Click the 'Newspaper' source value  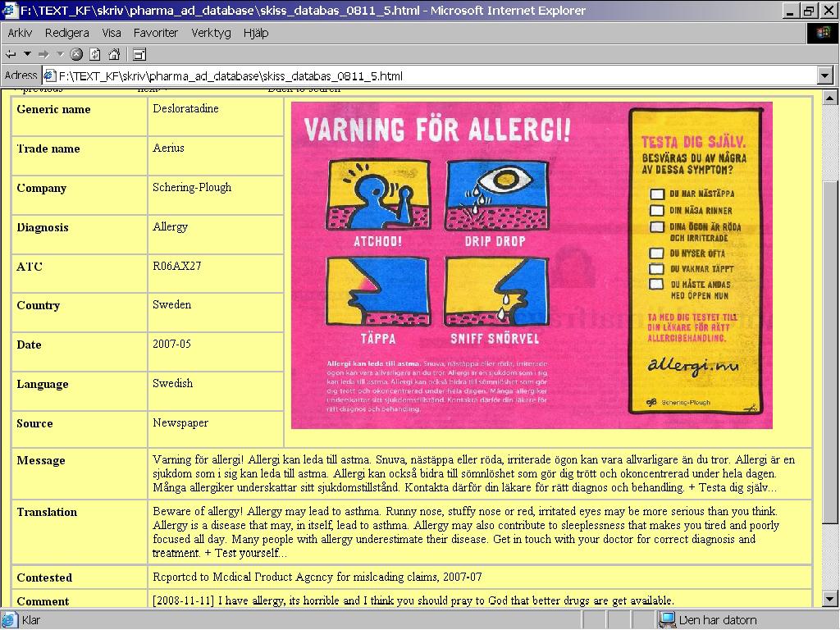[x=180, y=422]
